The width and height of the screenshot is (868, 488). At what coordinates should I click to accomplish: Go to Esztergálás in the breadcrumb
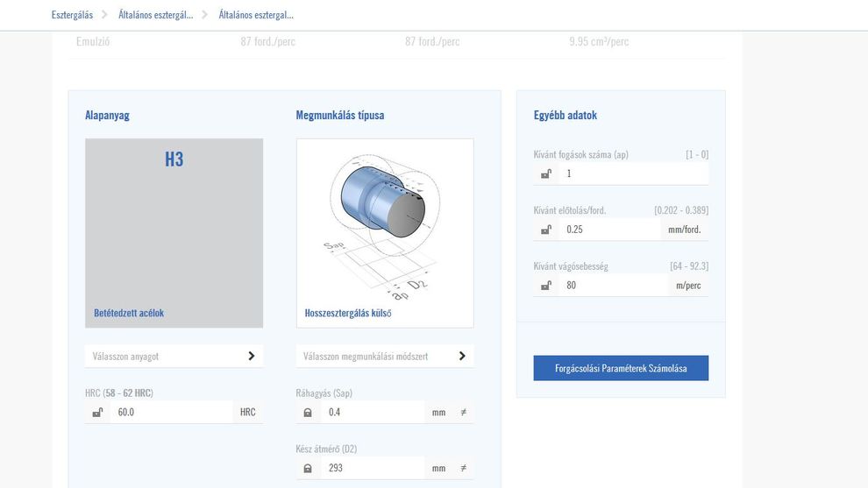click(72, 15)
